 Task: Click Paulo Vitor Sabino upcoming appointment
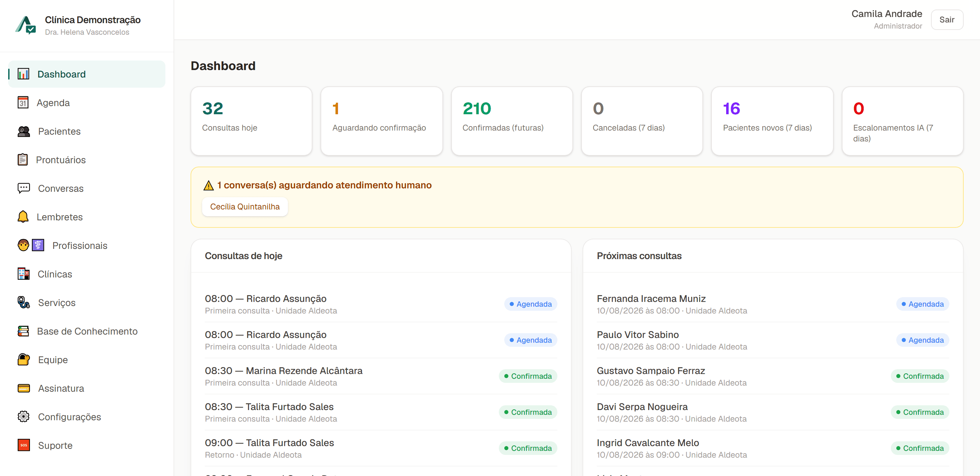(773, 340)
